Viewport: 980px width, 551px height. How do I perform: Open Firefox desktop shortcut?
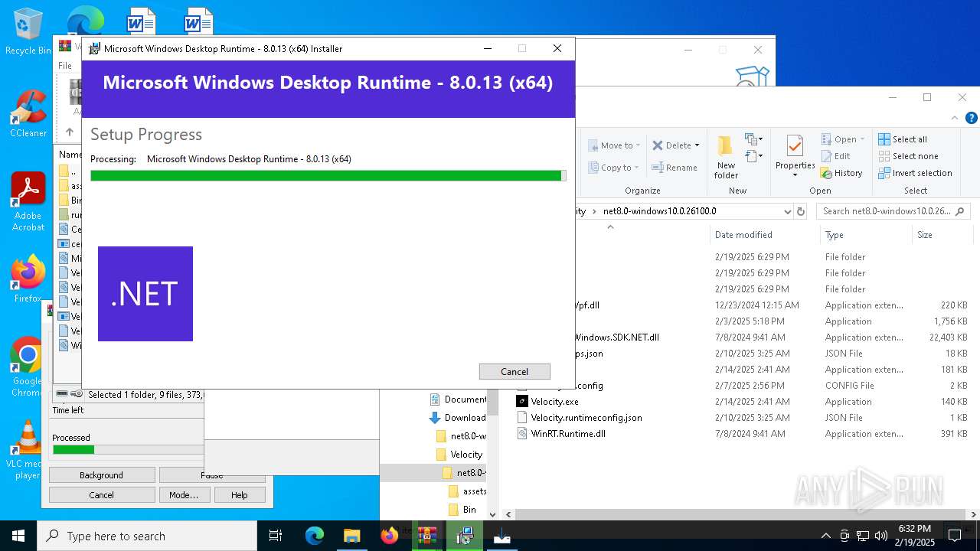pos(28,279)
